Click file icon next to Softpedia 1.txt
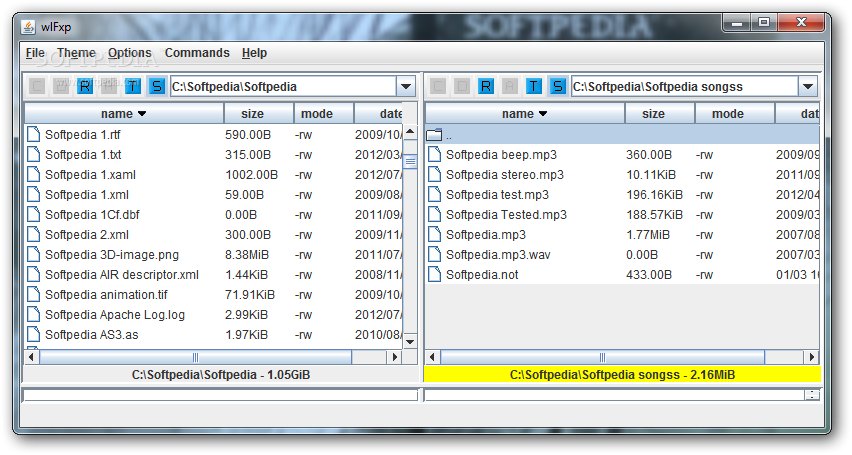 click(x=34, y=154)
